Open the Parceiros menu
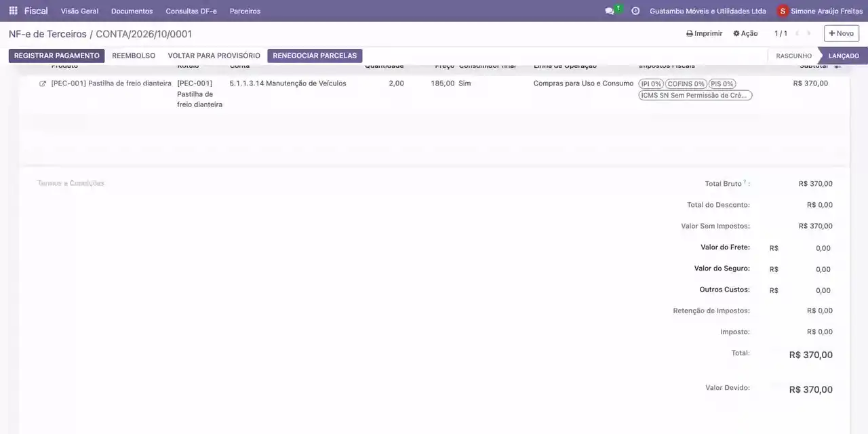The image size is (868, 434). [245, 11]
